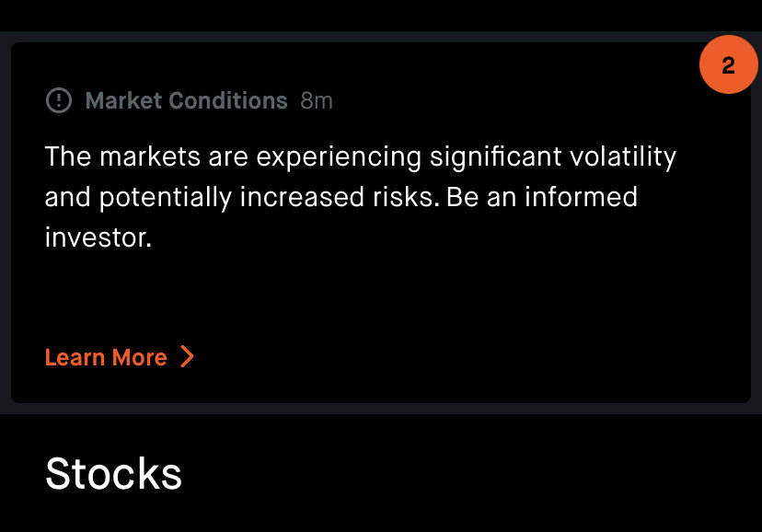Click the word 'volatility' in the alert text
Viewport: 762px width, 532px height.
622,156
